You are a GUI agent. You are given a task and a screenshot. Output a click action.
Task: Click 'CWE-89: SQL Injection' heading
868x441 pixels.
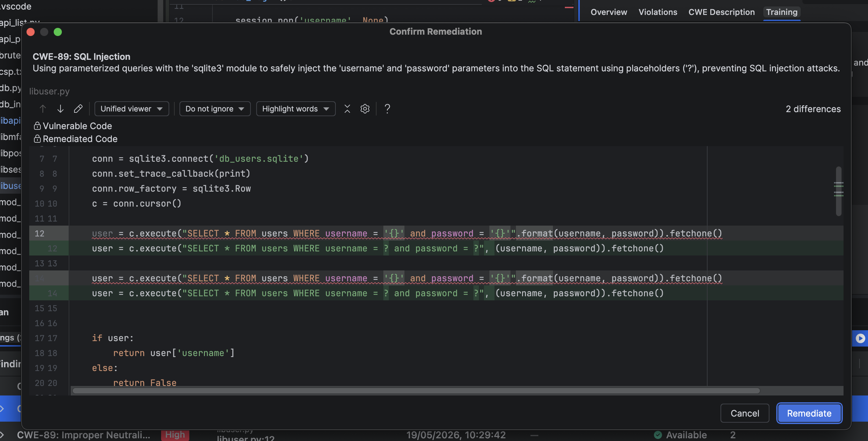[x=82, y=57]
